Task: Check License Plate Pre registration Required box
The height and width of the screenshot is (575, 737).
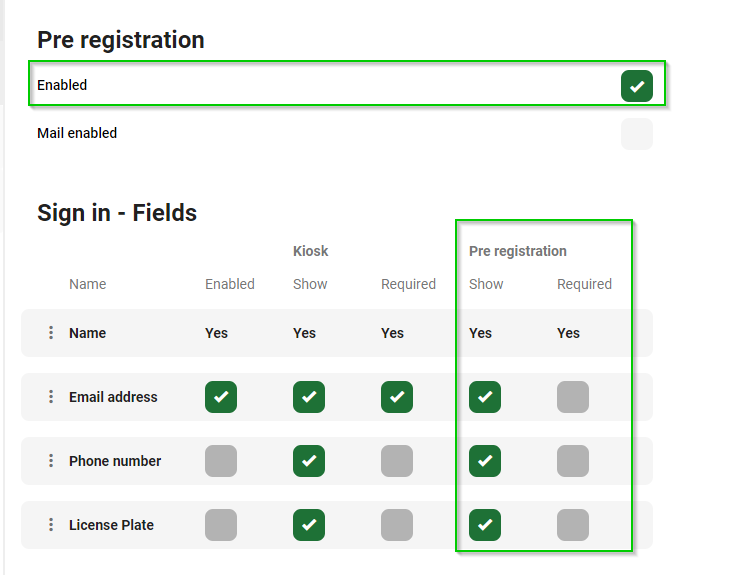Action: (573, 525)
